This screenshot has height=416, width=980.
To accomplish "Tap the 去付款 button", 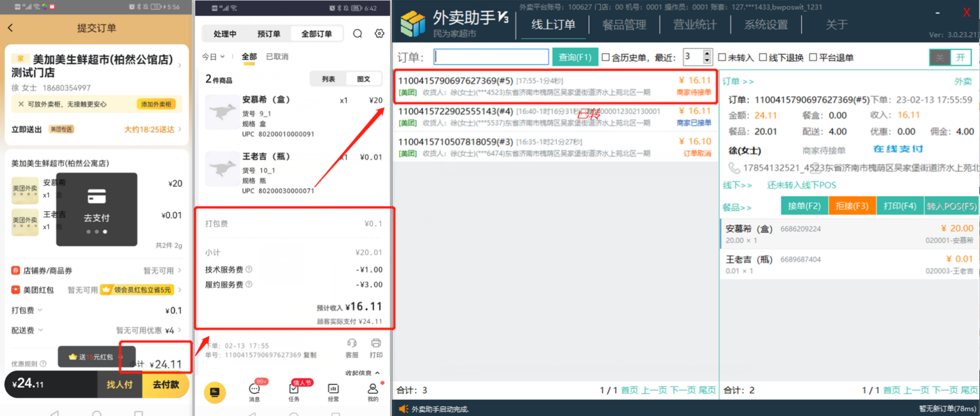I will coord(165,384).
